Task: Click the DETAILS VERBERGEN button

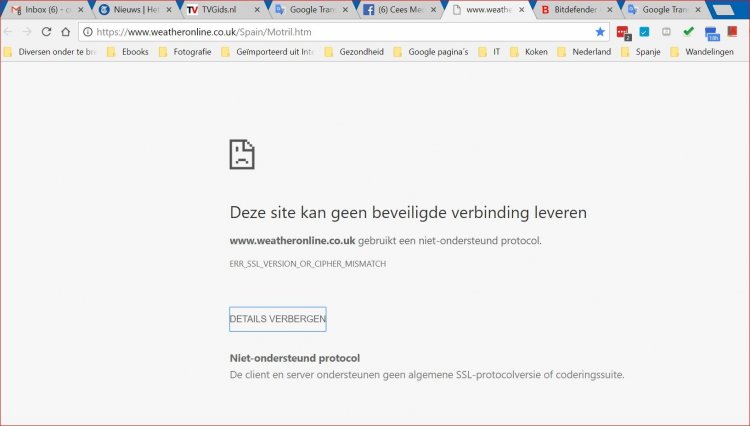Action: pyautogui.click(x=277, y=319)
